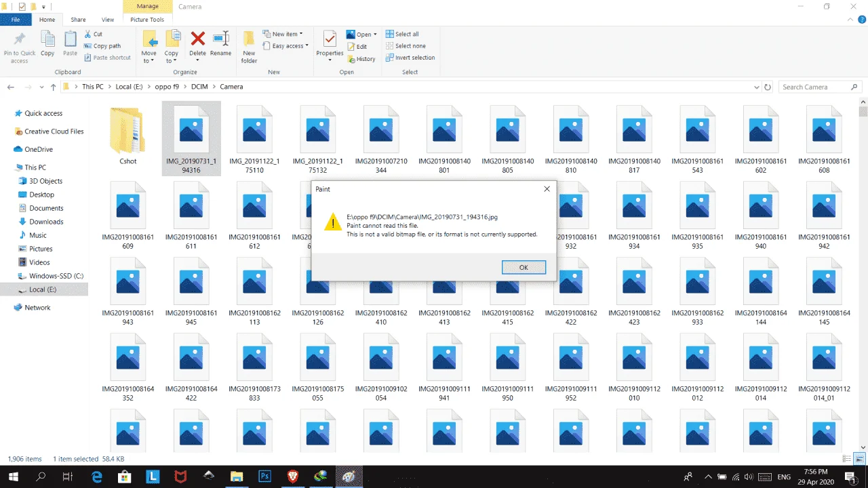Click the DCIM breadcrumb in address bar
Viewport: 868px width, 488px height.
tap(199, 87)
